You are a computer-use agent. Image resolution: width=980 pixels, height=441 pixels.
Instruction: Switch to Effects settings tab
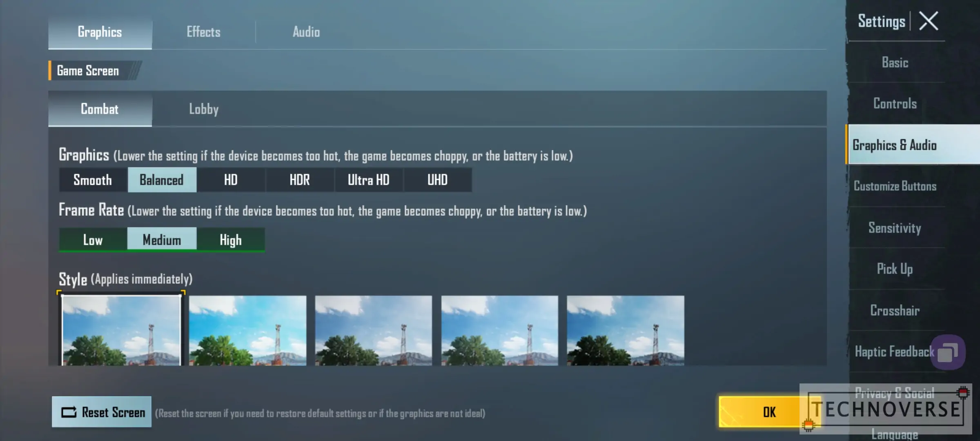(204, 31)
